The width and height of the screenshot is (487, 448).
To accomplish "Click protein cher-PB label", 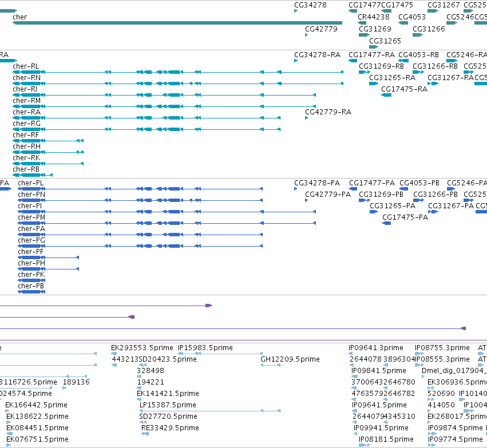I will point(31,286).
